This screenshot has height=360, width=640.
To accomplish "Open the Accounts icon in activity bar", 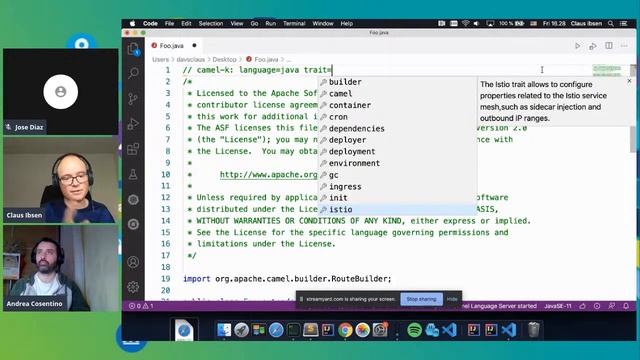I will point(133,262).
